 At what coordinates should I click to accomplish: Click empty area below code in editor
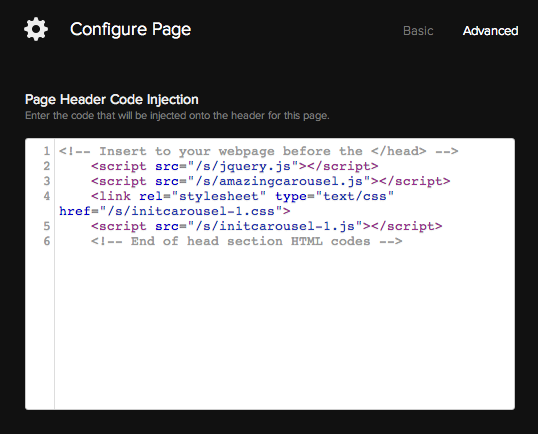coord(284,328)
